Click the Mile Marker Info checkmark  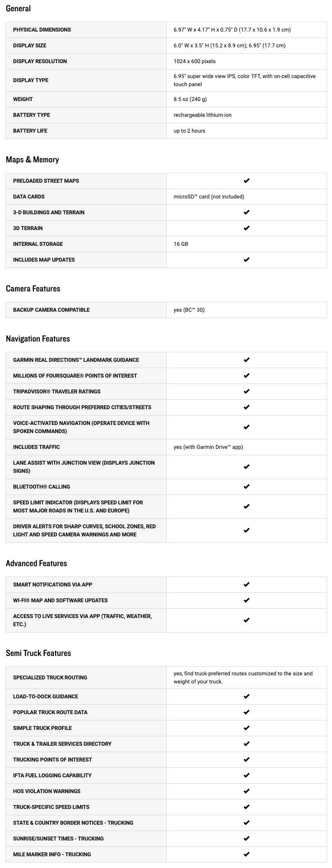tap(246, 854)
